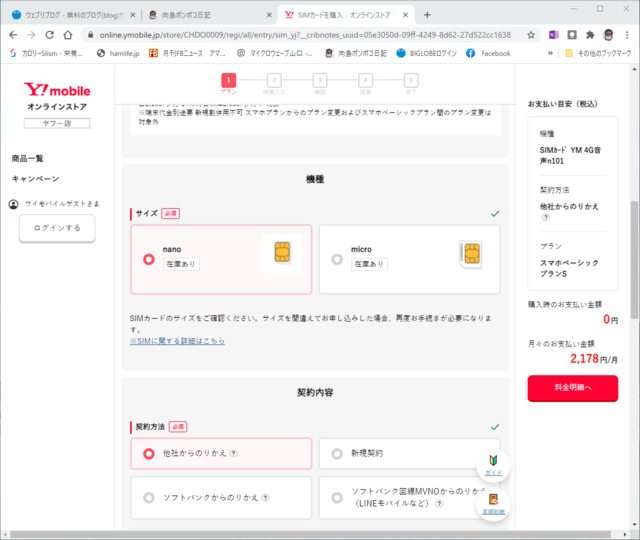Viewport: 640px width, 540px height.
Task: Open その他のブックマーク folder
Action: (x=598, y=53)
